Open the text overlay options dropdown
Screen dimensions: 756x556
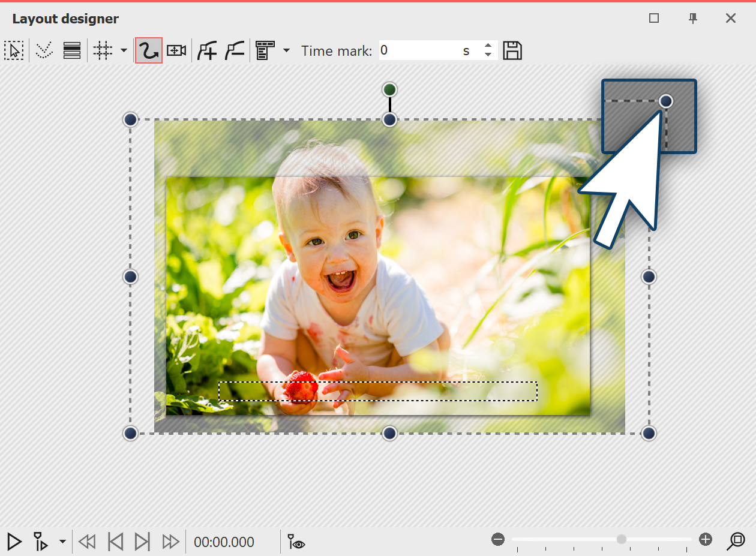pos(286,50)
